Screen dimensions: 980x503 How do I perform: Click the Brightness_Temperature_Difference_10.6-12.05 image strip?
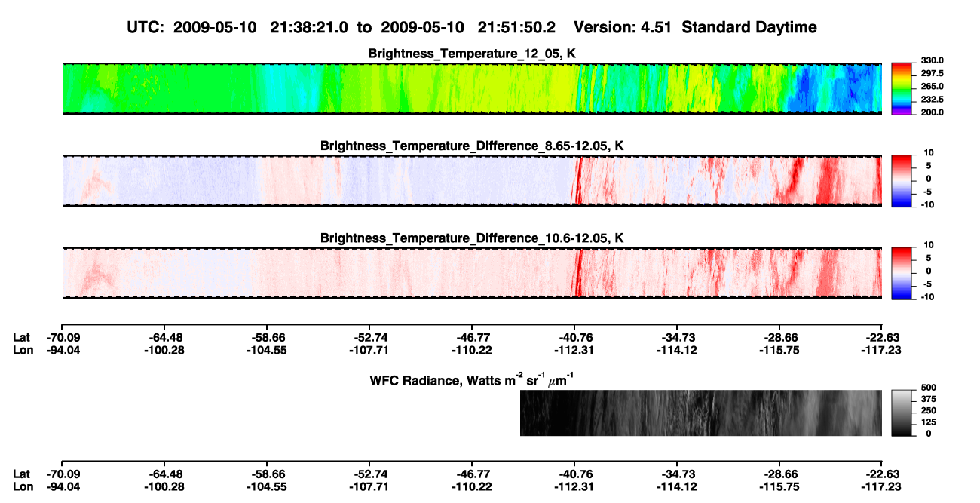click(471, 273)
